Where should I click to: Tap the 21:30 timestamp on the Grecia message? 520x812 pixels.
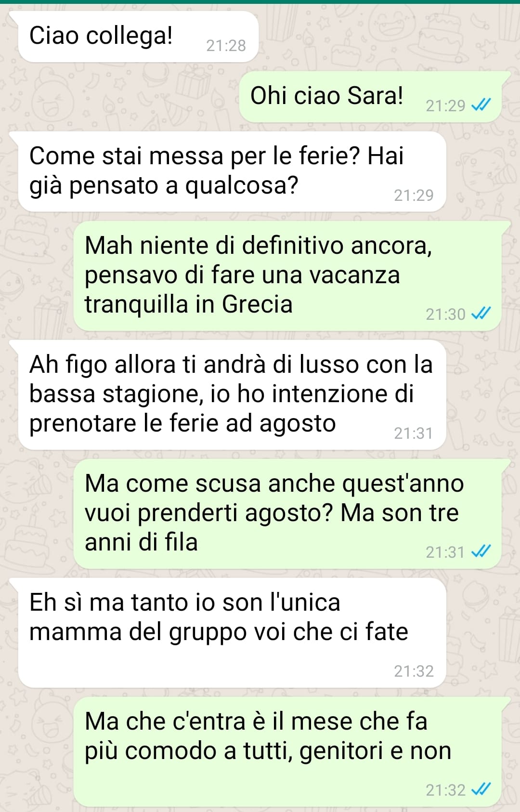pos(445,314)
